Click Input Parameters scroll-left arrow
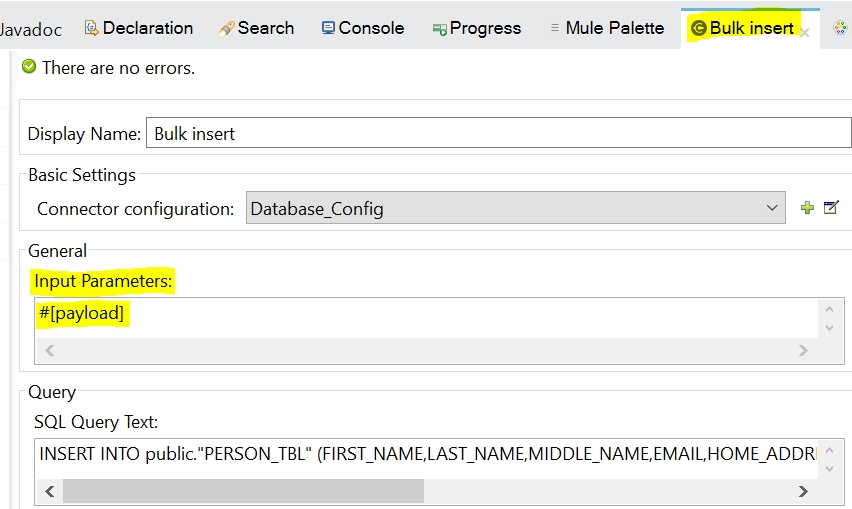 coord(50,350)
